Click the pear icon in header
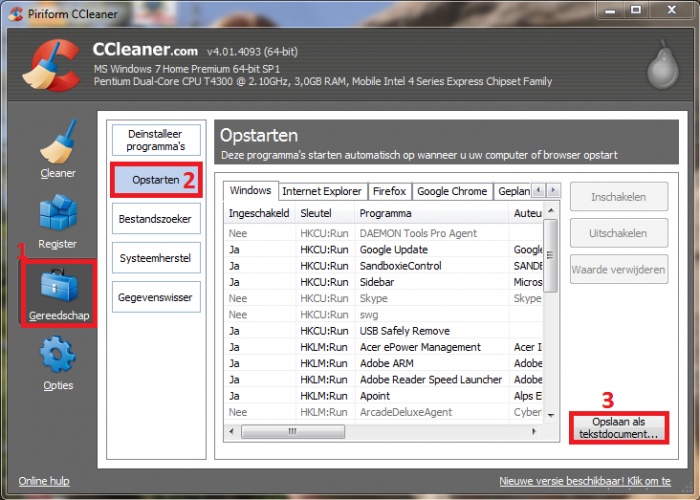Viewport: 700px width, 500px height. pos(663,65)
